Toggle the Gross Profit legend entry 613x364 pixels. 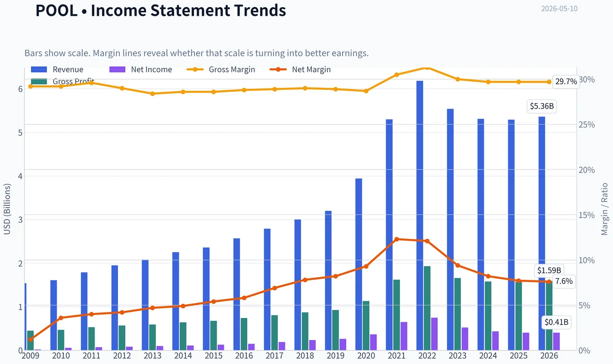pyautogui.click(x=63, y=81)
